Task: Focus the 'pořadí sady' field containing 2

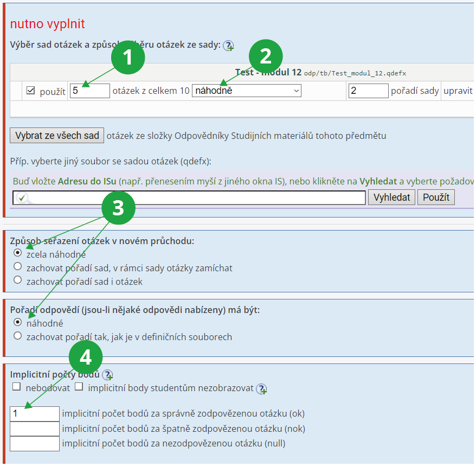Action: [369, 91]
